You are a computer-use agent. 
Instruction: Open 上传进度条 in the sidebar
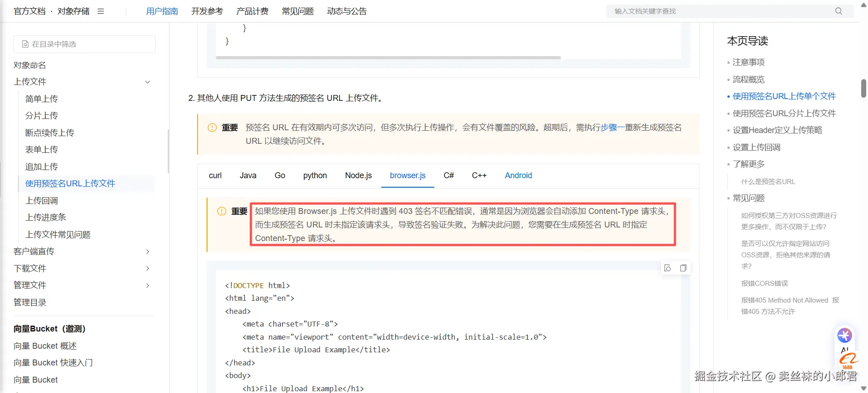pyautogui.click(x=46, y=218)
